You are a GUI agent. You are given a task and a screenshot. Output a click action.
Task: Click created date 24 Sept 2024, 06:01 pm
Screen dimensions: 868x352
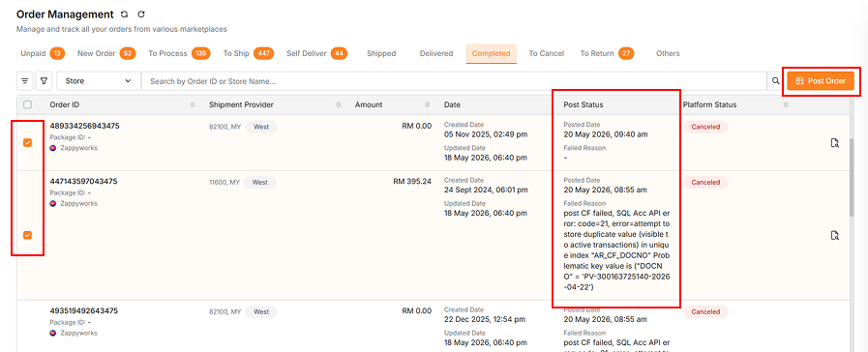[486, 190]
